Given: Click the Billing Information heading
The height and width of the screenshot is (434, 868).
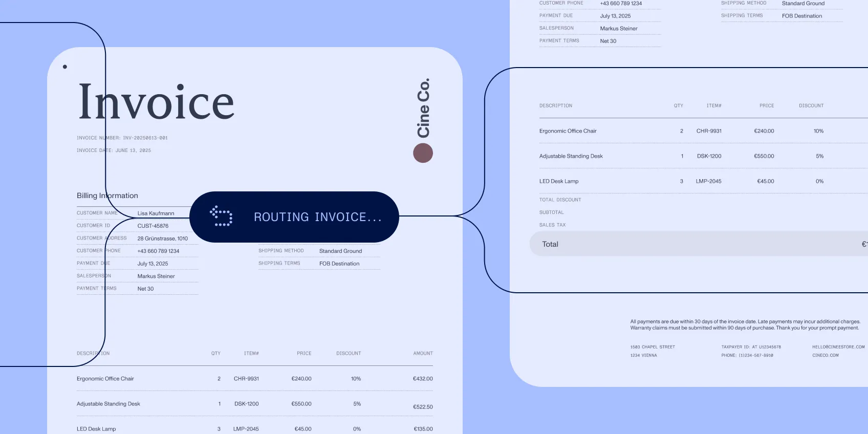Looking at the screenshot, I should 107,196.
